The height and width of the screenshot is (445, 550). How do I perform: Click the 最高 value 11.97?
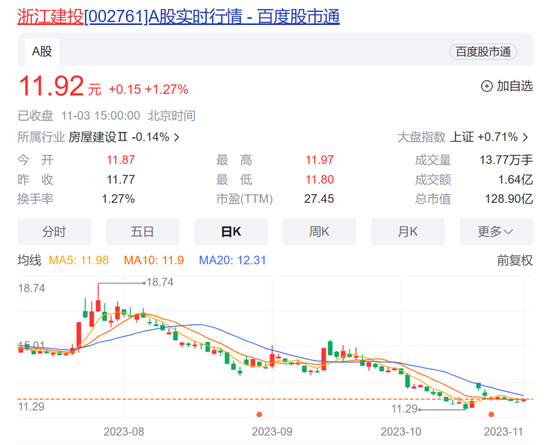[x=320, y=160]
